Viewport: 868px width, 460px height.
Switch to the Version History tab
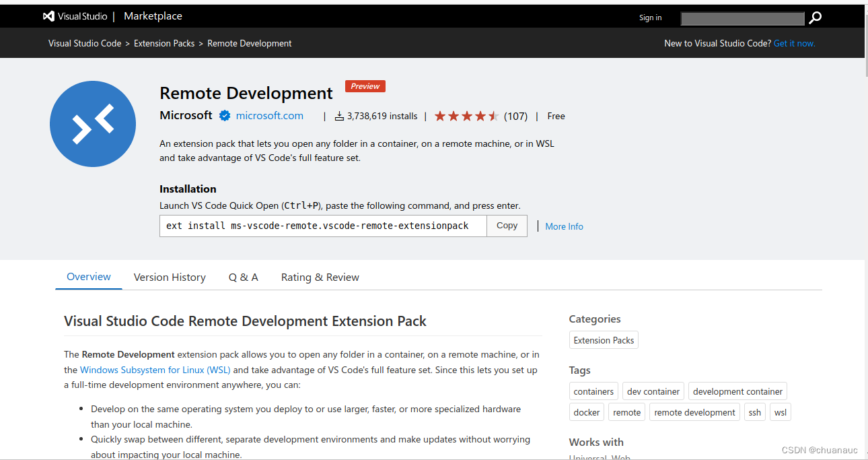tap(170, 277)
